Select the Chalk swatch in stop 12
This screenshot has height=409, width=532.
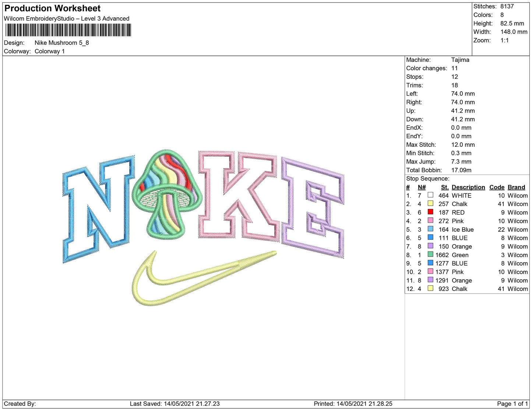point(430,288)
